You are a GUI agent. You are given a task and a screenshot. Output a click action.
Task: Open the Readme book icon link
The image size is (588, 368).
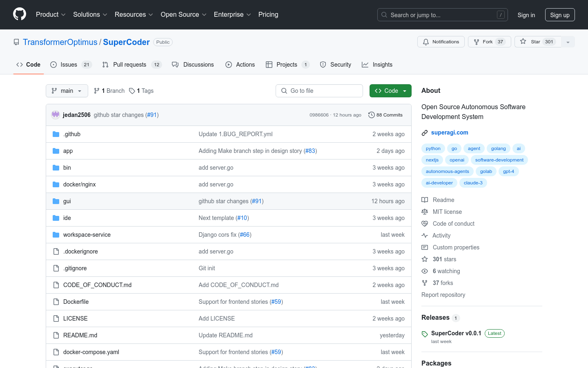425,200
